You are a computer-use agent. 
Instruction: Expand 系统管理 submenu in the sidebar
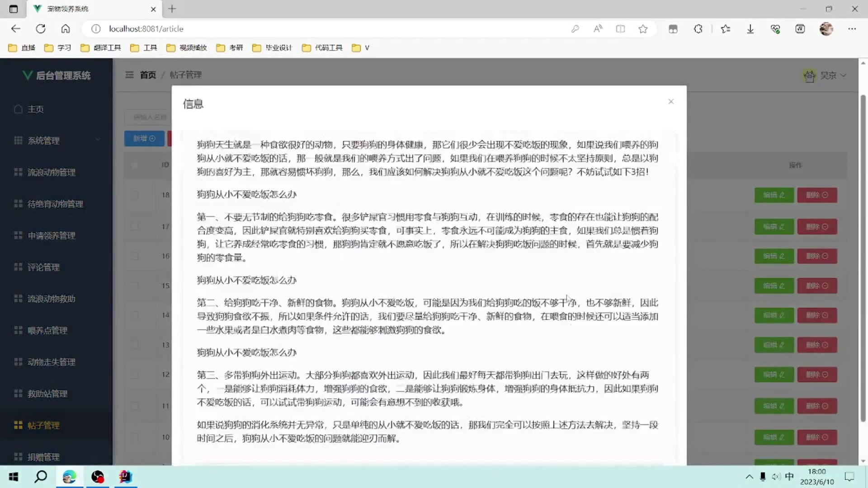[x=56, y=141]
